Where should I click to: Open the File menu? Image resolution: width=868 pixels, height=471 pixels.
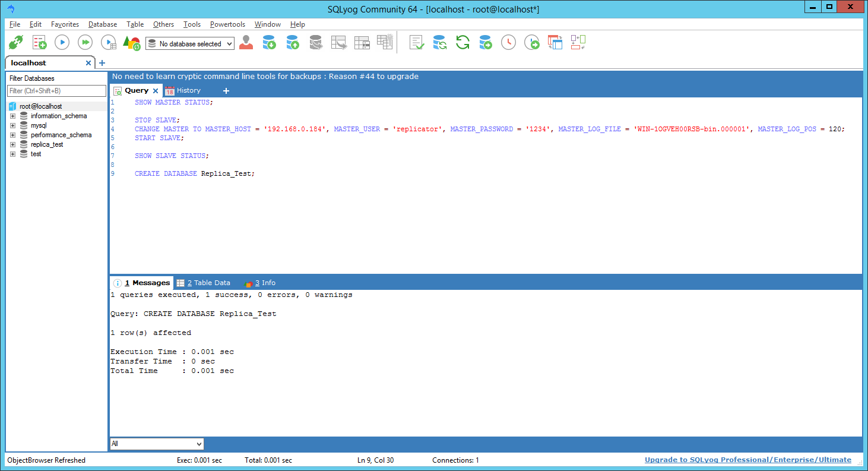[x=15, y=24]
